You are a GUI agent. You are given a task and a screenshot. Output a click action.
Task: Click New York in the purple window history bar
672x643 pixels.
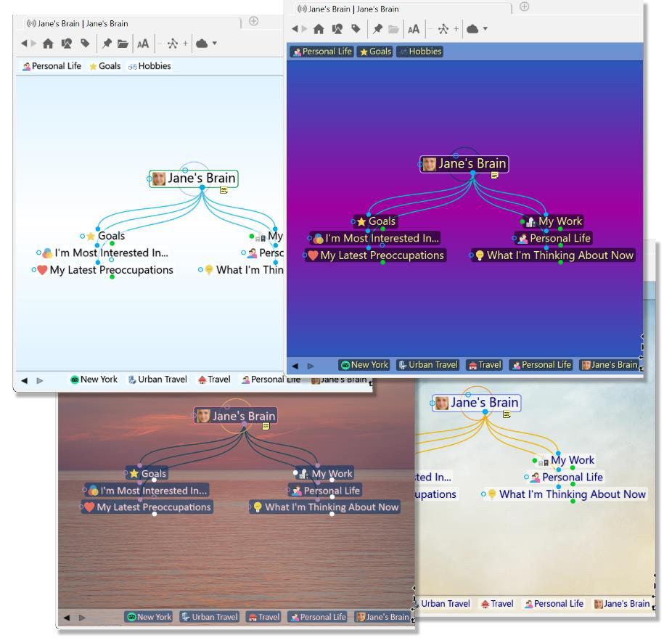[x=364, y=365]
